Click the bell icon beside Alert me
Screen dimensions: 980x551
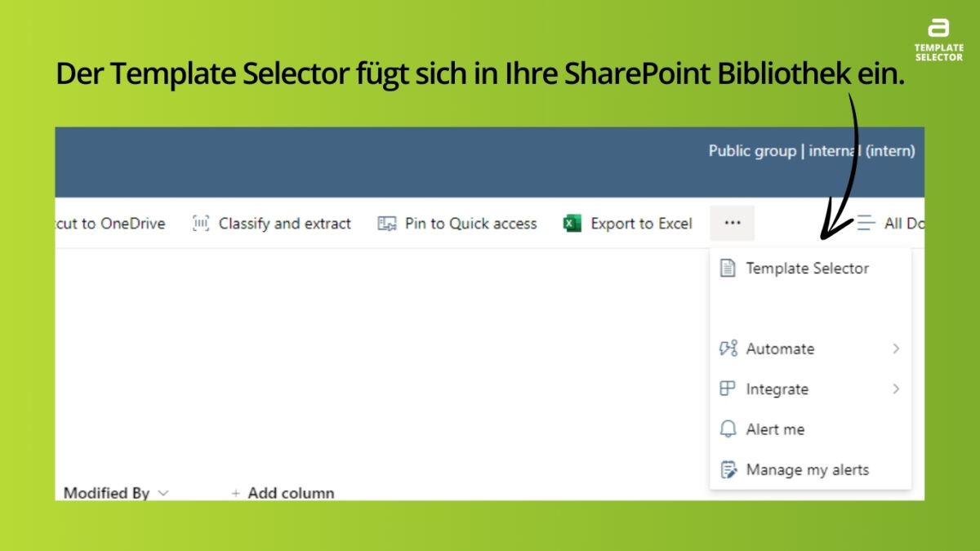[x=728, y=429]
